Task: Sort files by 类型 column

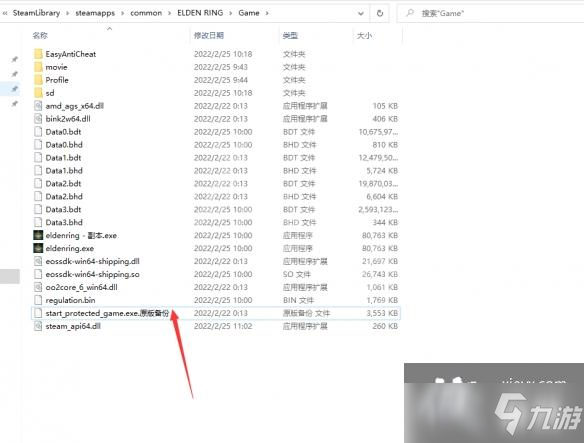Action: [x=290, y=35]
